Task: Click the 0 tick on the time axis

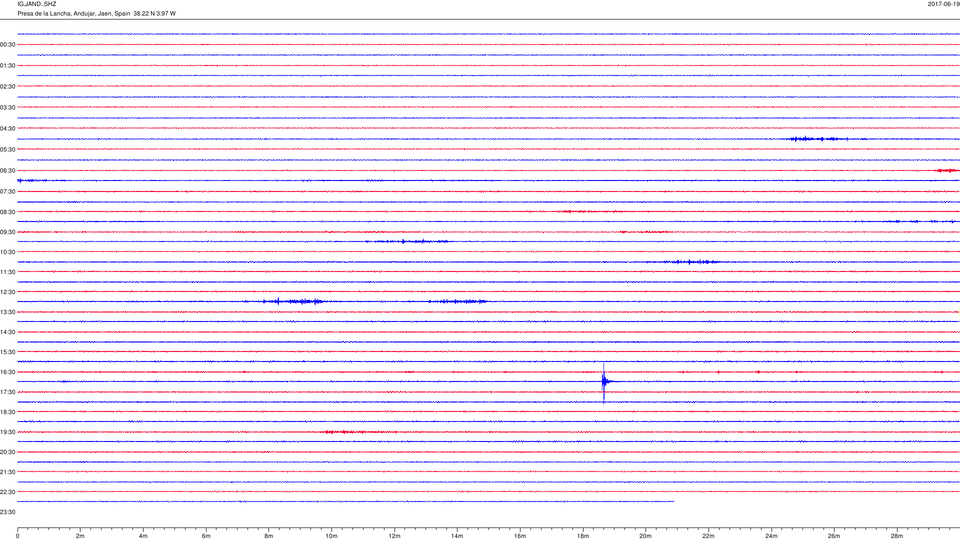Action: tap(18, 536)
